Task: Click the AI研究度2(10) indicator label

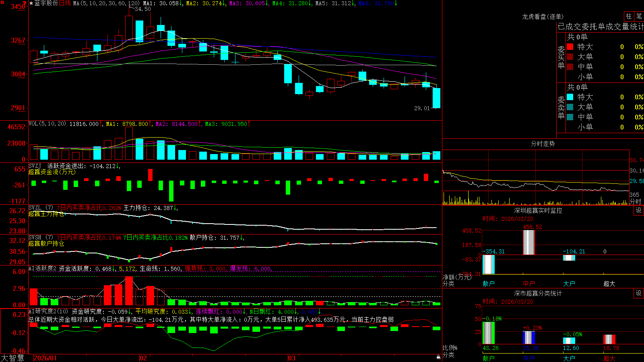Action: [48, 311]
